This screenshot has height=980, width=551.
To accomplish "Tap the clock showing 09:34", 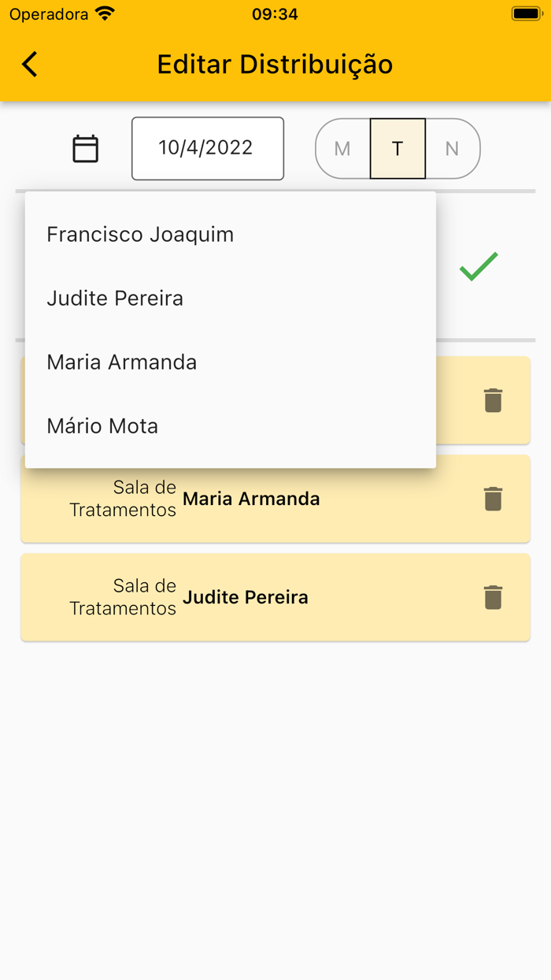I will click(x=275, y=13).
